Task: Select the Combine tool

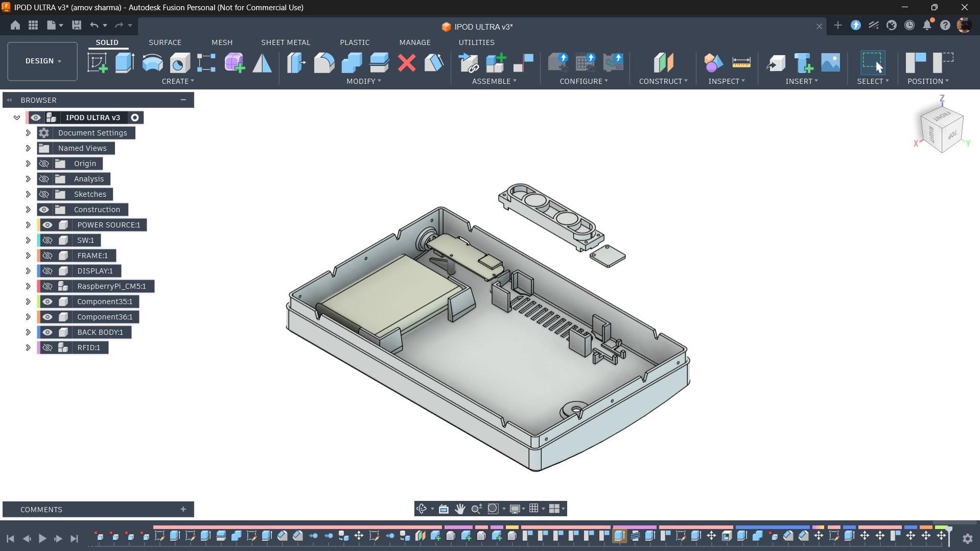Action: point(352,63)
